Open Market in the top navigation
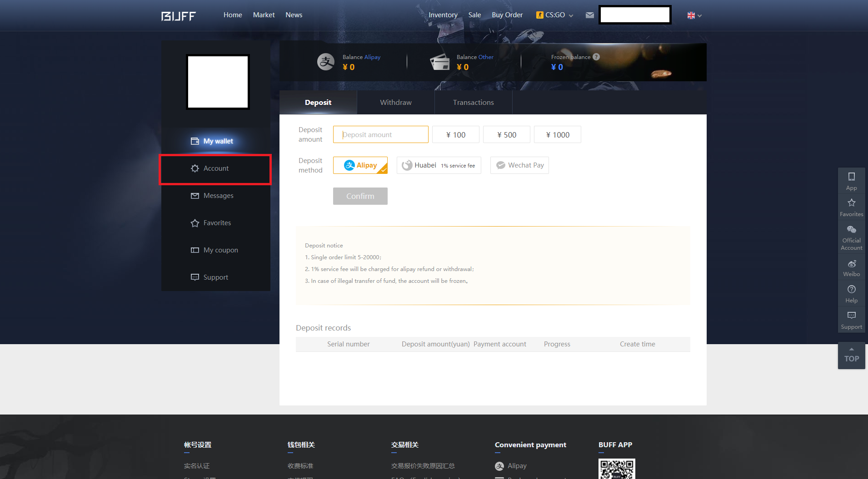Image resolution: width=868 pixels, height=479 pixels. pos(264,15)
